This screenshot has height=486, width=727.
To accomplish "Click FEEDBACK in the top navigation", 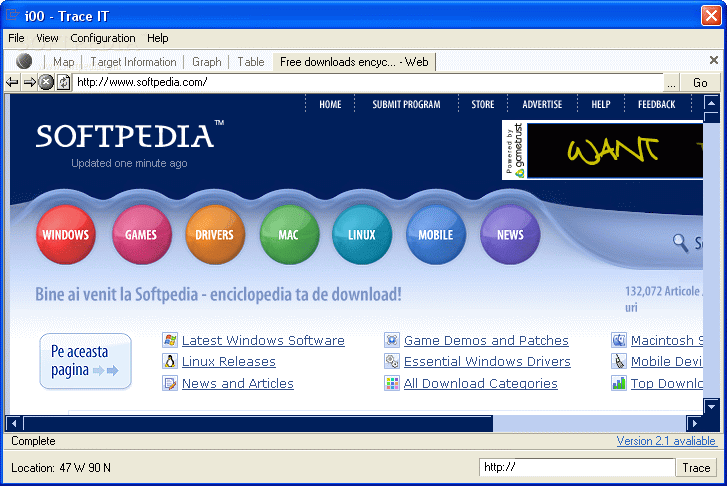I will tap(657, 104).
